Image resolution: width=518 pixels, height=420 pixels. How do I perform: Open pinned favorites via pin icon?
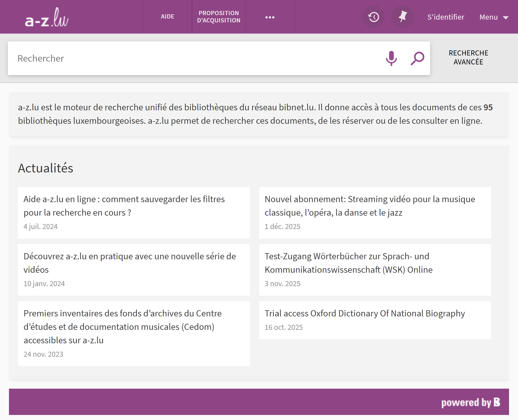pyautogui.click(x=402, y=17)
